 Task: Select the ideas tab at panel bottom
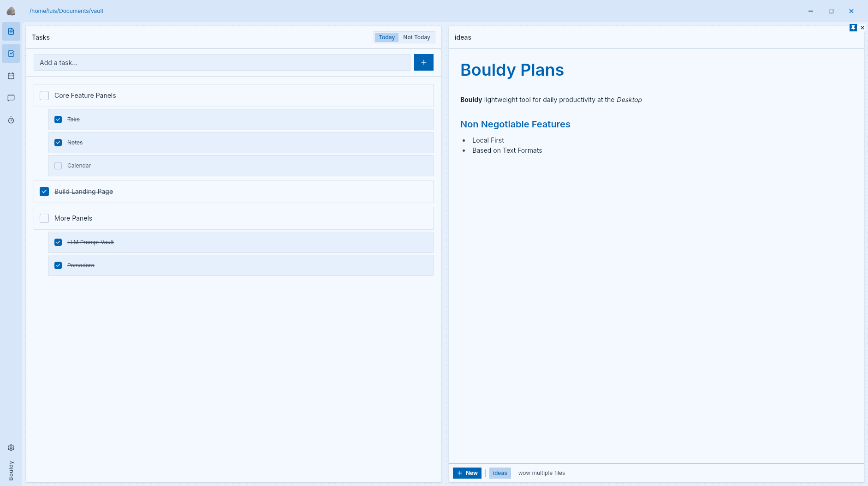click(x=499, y=473)
